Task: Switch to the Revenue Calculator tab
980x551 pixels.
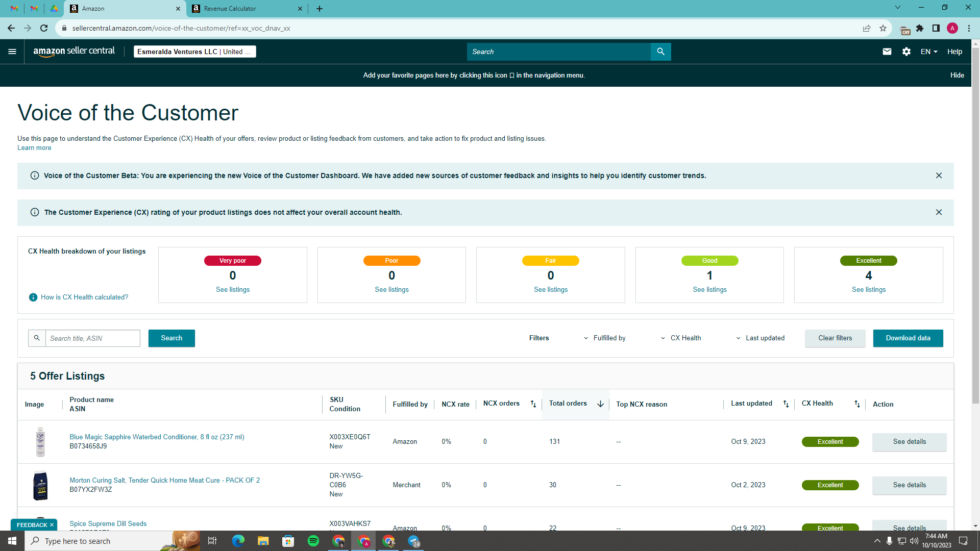Action: pos(247,9)
